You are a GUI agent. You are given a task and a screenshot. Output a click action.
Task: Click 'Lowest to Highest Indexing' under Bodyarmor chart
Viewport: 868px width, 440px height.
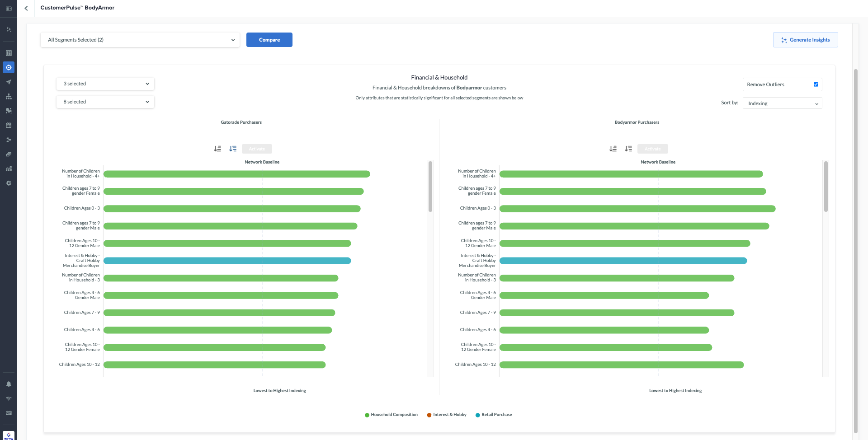[x=676, y=391]
